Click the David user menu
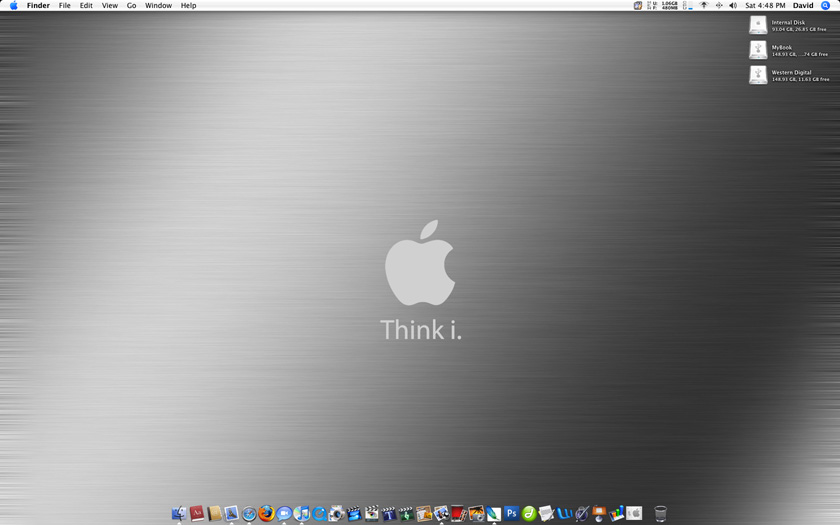The width and height of the screenshot is (840, 525). (x=803, y=5)
